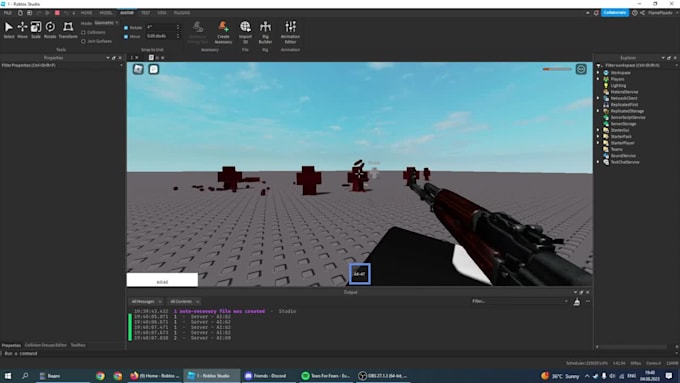Screen dimensions: 680x383
Task: Open the Windows notification center icon
Action: 669,376
